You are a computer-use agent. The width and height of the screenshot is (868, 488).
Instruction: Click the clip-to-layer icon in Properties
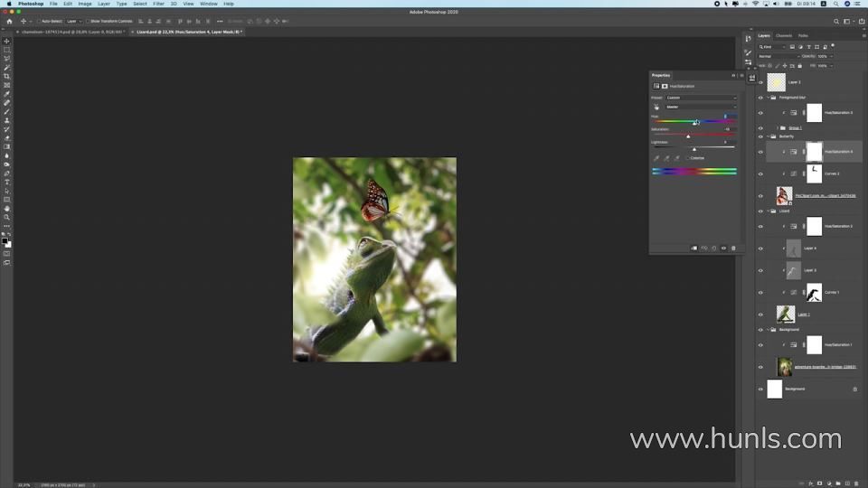click(694, 248)
